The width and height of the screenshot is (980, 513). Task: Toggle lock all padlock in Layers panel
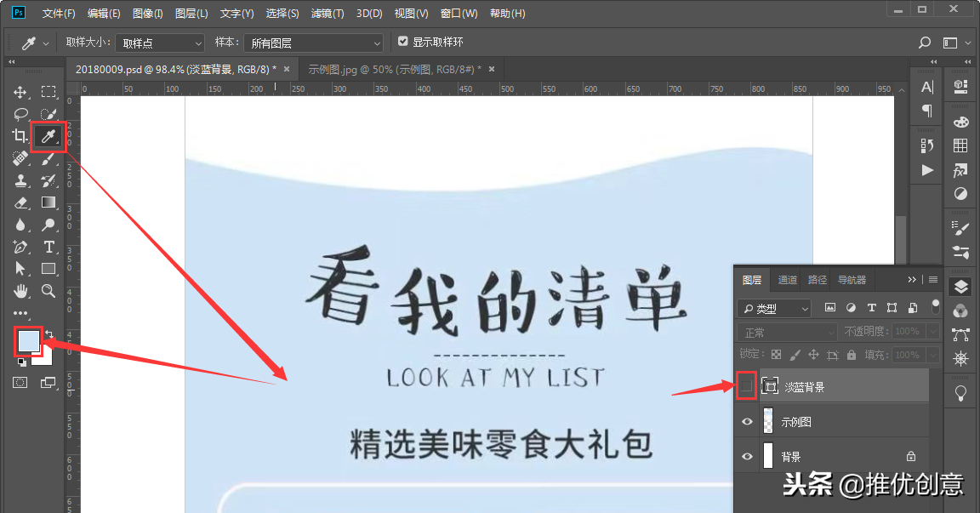click(852, 355)
